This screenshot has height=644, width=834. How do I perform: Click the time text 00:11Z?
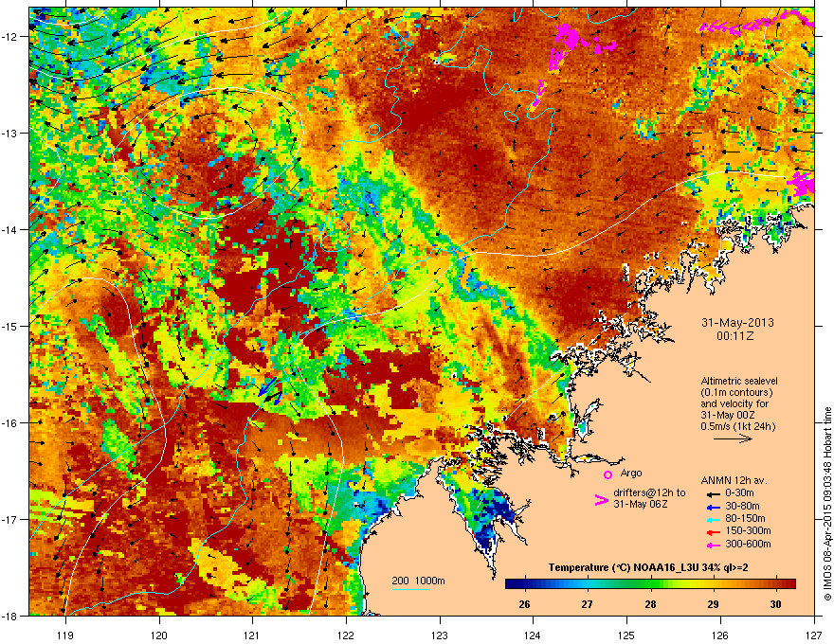coord(735,336)
